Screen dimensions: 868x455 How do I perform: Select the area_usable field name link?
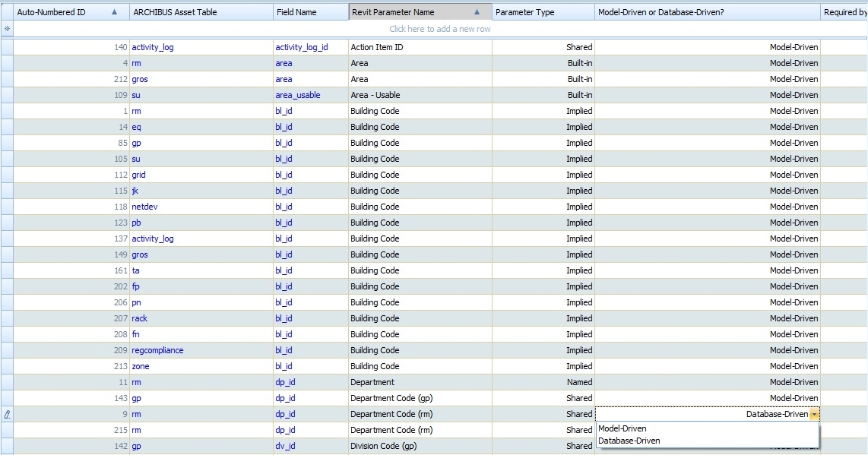pos(297,95)
